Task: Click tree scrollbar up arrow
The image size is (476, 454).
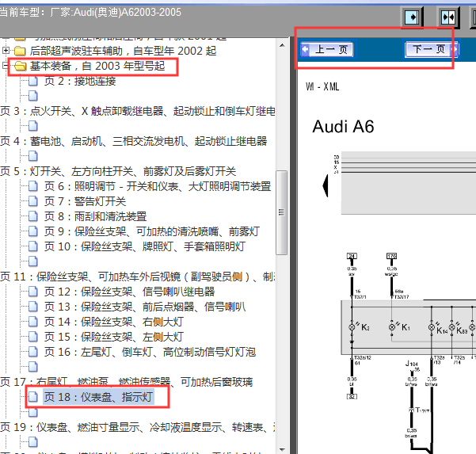Action: [x=282, y=45]
